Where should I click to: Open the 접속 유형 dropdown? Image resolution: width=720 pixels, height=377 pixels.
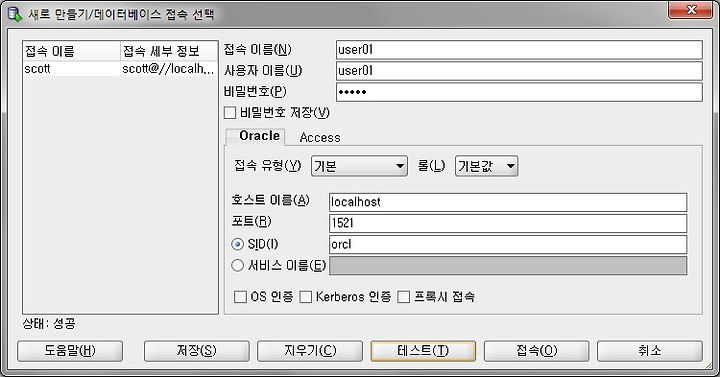click(x=359, y=166)
